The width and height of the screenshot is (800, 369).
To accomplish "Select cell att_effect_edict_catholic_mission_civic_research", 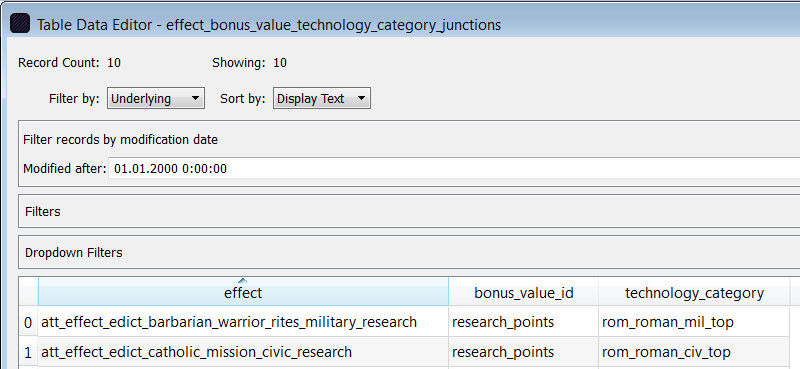I will coord(243,352).
